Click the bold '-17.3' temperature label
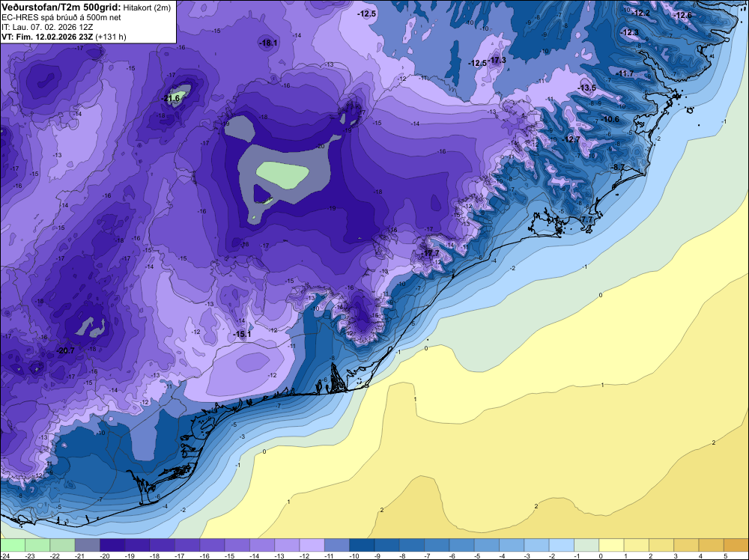 pyautogui.click(x=497, y=60)
